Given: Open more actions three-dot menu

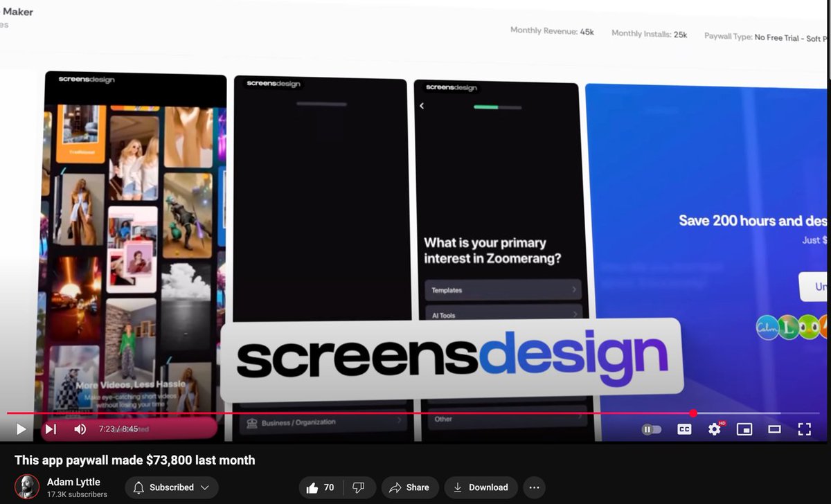Looking at the screenshot, I should [x=534, y=487].
